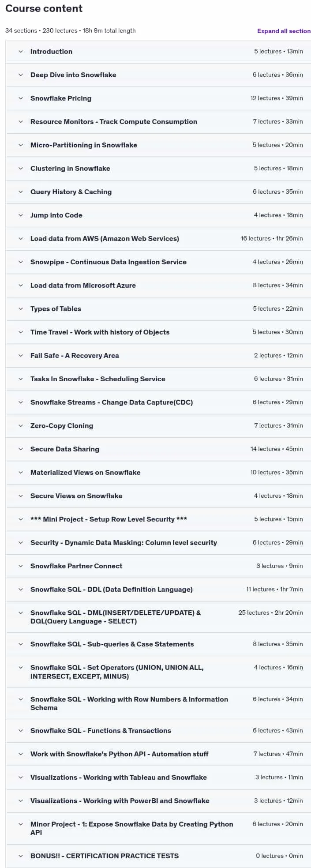Open Secure Data Sharing section title

pyautogui.click(x=65, y=449)
